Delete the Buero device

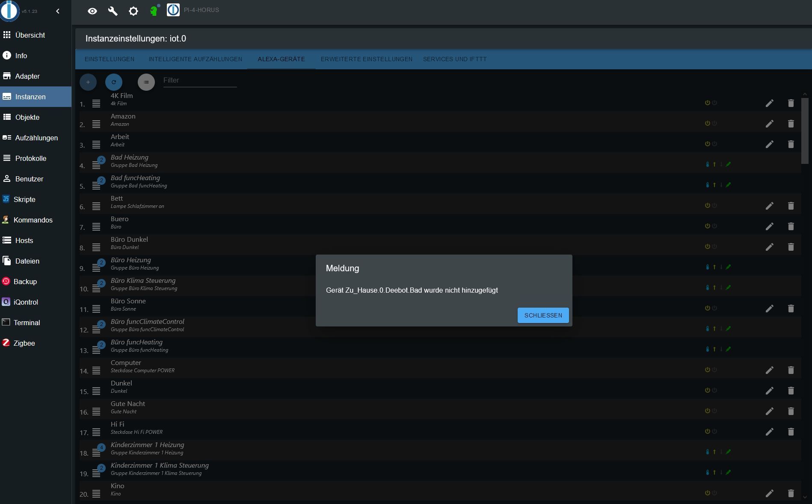791,226
